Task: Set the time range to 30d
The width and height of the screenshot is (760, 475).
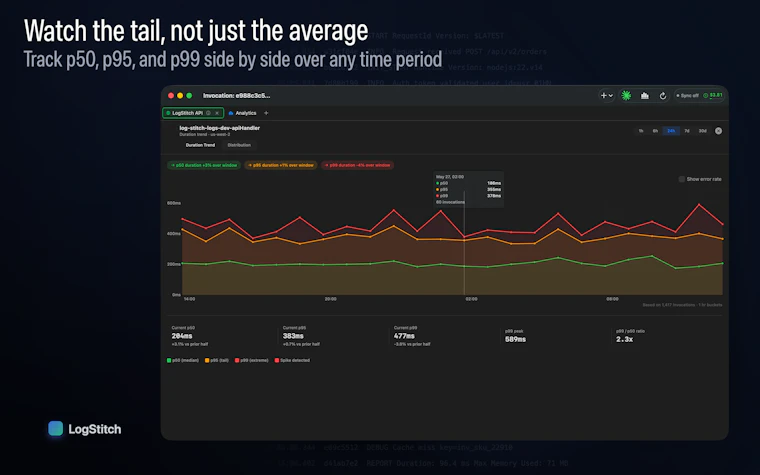Action: [702, 131]
